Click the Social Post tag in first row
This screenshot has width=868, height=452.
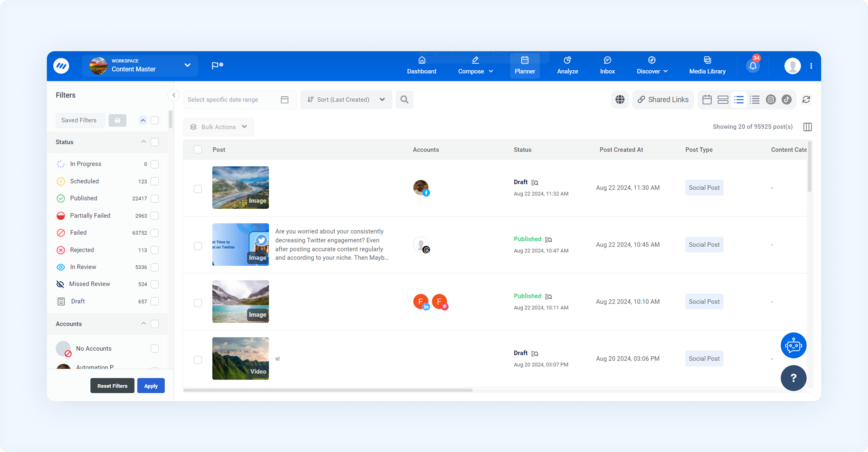704,188
